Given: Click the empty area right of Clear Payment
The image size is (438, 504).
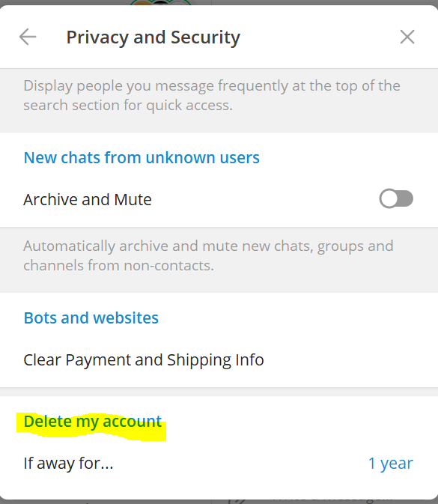Looking at the screenshot, I should (350, 359).
